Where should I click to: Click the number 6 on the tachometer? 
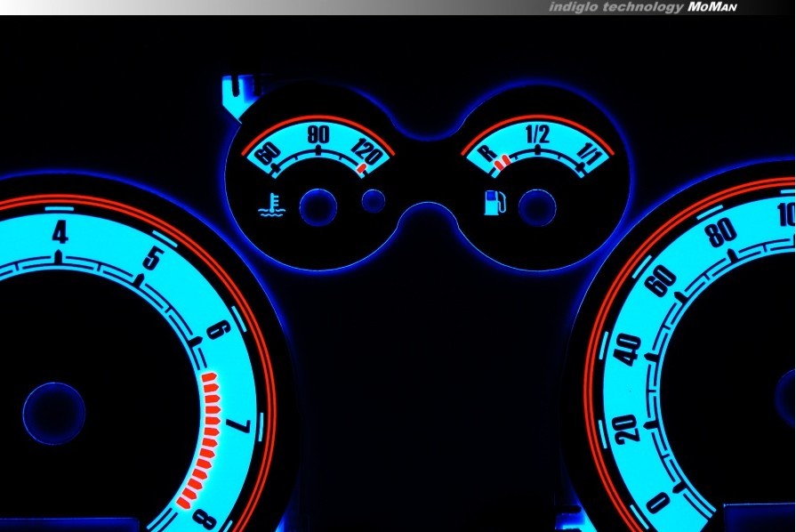(x=219, y=330)
